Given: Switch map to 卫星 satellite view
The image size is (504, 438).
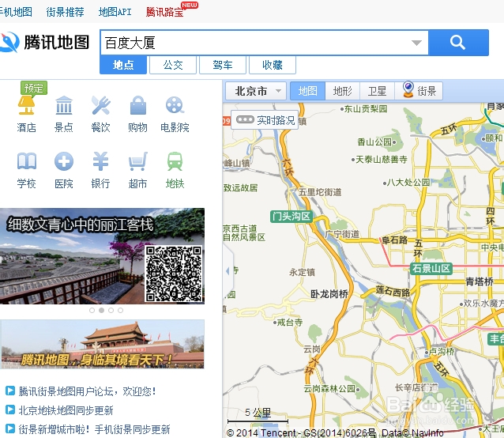Looking at the screenshot, I should point(378,91).
